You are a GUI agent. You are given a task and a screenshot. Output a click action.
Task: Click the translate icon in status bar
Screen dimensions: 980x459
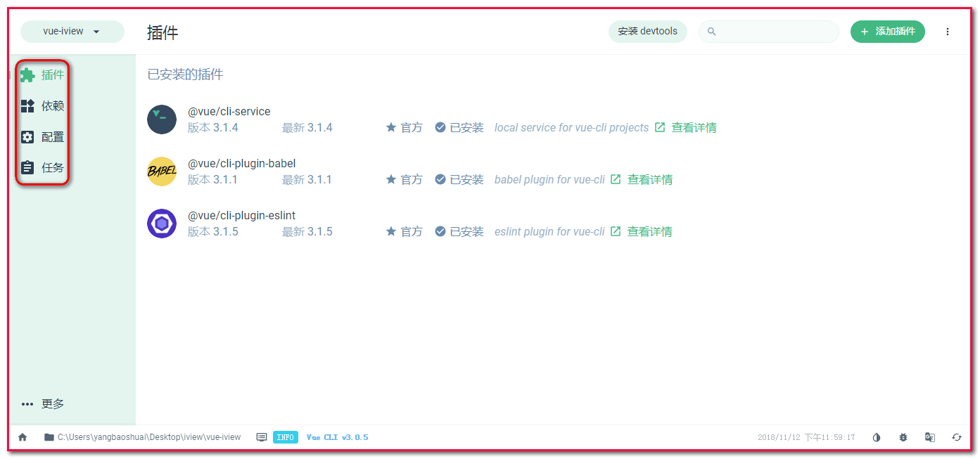point(930,437)
